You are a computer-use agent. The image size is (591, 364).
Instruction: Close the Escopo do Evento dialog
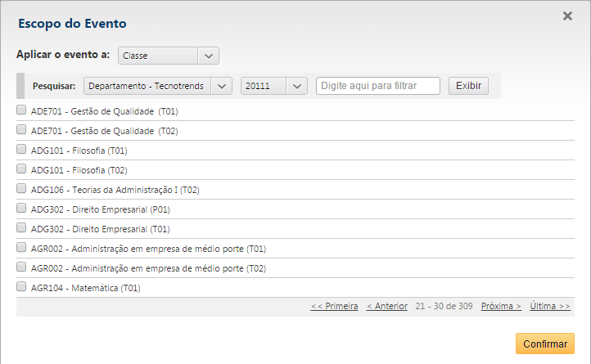(567, 16)
